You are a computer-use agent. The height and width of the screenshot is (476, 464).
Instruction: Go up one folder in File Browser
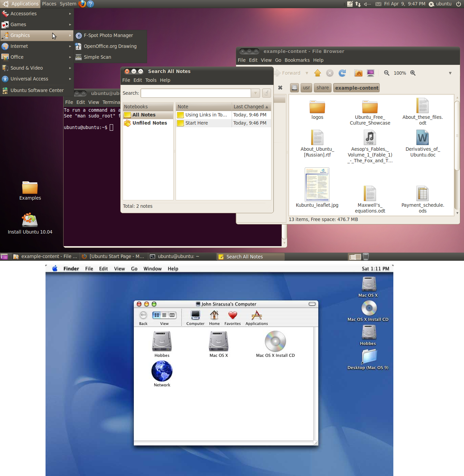318,73
